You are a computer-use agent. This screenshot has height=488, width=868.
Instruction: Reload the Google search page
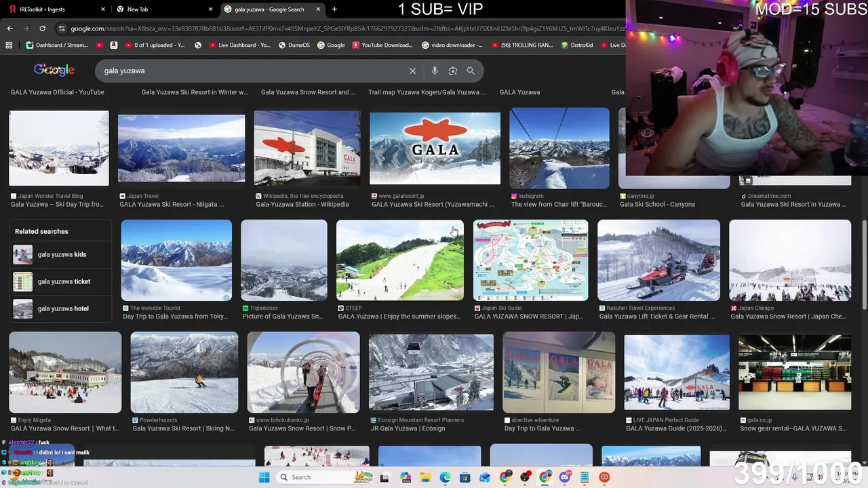42,28
